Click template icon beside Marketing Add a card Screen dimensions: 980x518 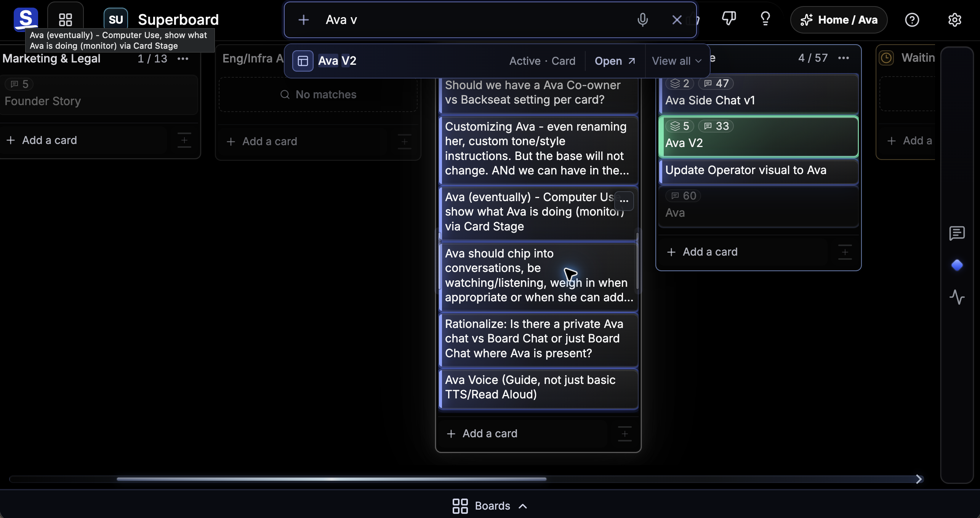tap(184, 140)
